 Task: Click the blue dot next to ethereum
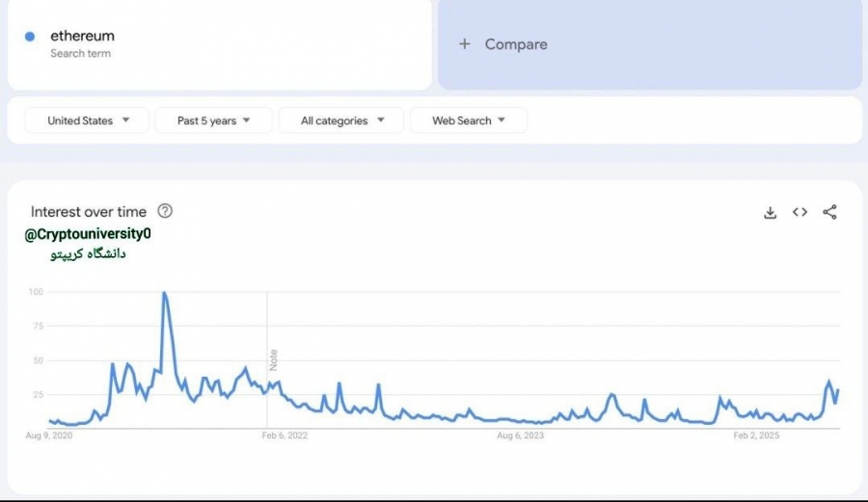30,37
